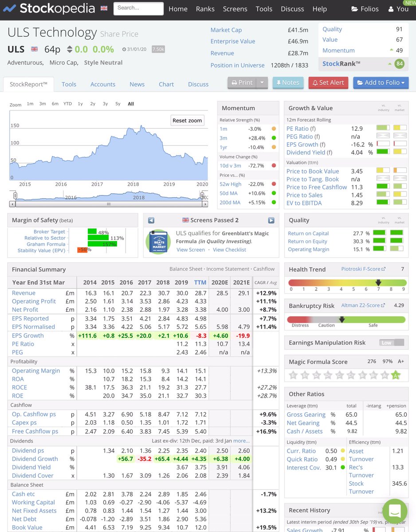Viewport: 416px width, 532px height.
Task: Click the Market Cap link
Action: point(226,30)
